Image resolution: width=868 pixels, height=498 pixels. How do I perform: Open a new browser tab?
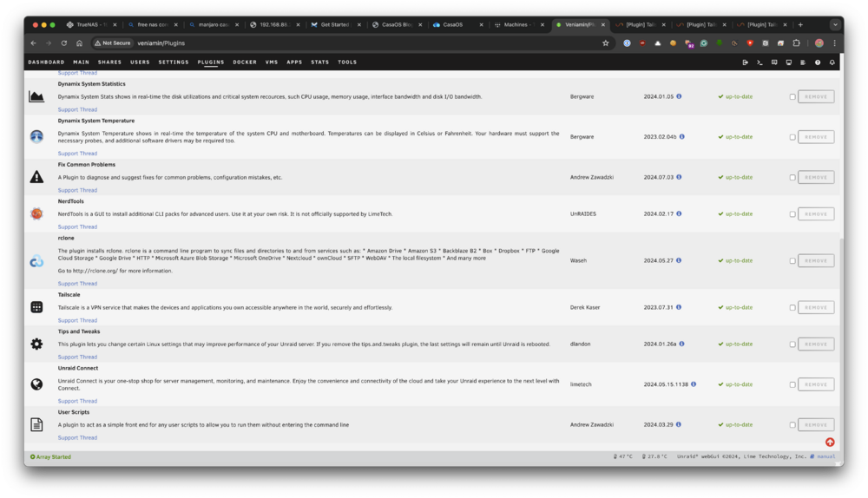pyautogui.click(x=800, y=24)
